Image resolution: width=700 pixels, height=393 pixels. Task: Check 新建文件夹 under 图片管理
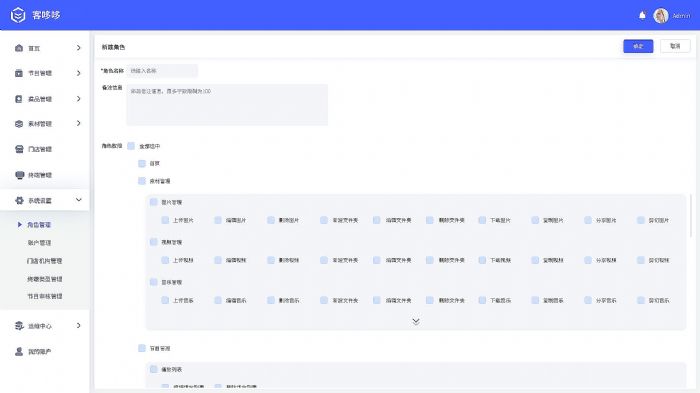[x=324, y=220]
